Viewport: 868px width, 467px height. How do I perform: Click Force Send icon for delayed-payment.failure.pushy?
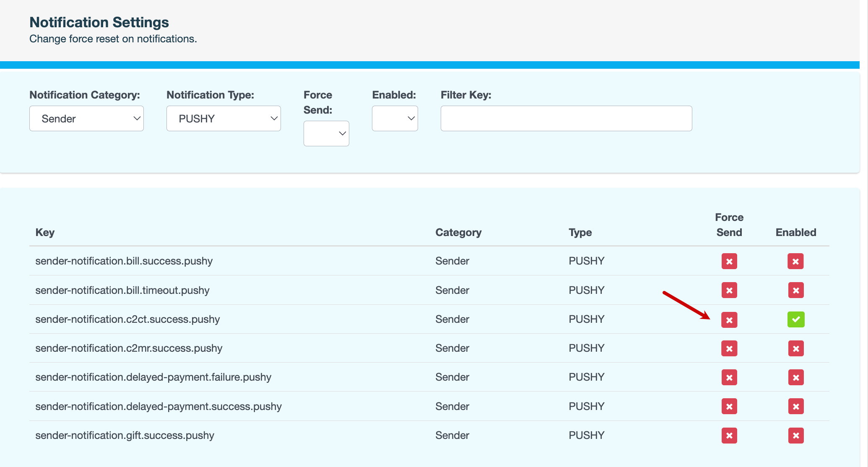click(x=729, y=377)
